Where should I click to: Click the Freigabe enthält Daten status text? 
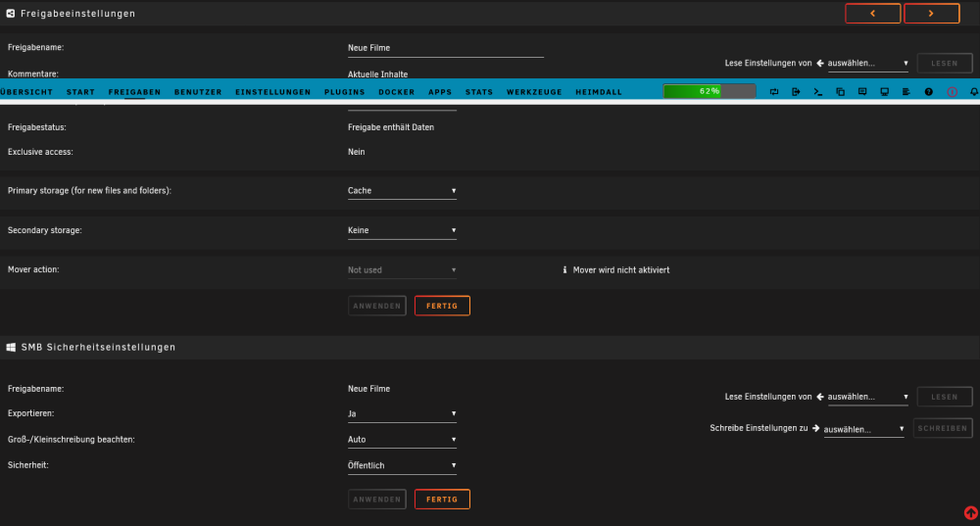coord(391,127)
